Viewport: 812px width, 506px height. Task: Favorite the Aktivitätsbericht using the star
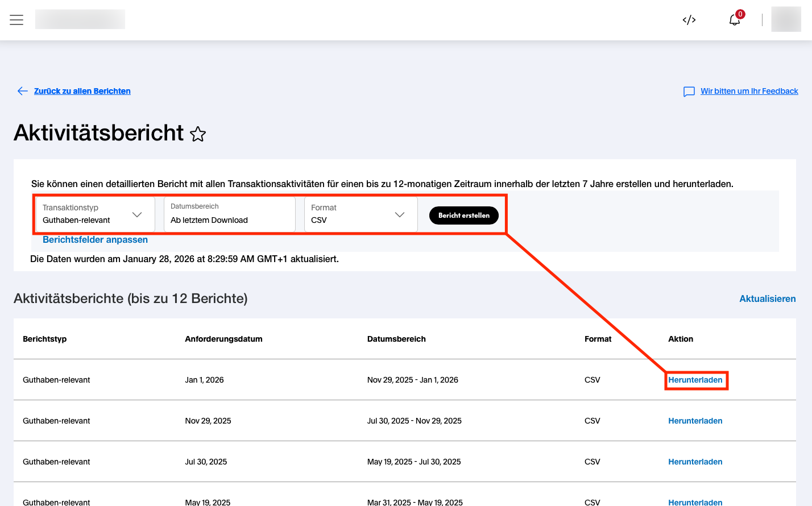[198, 135]
